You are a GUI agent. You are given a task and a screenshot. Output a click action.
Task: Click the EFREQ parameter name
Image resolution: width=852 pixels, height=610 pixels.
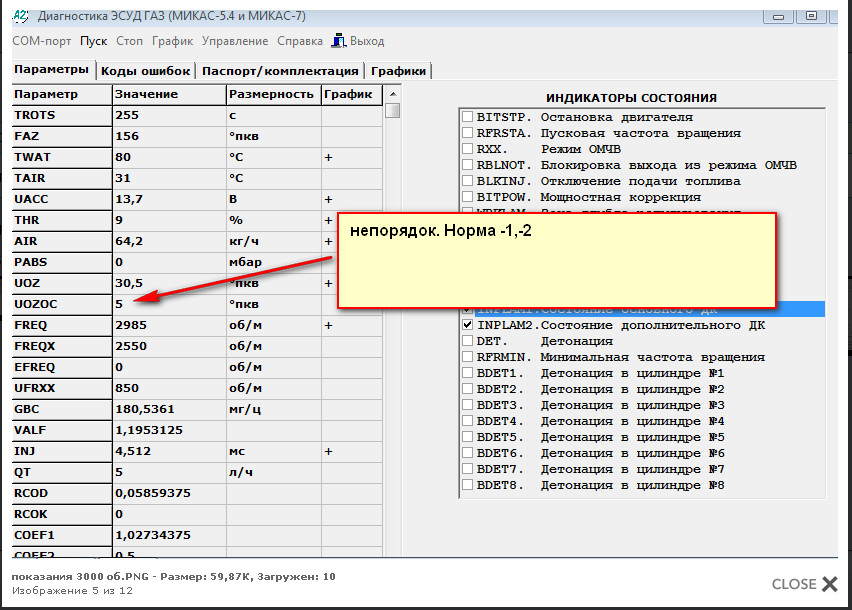tap(34, 367)
